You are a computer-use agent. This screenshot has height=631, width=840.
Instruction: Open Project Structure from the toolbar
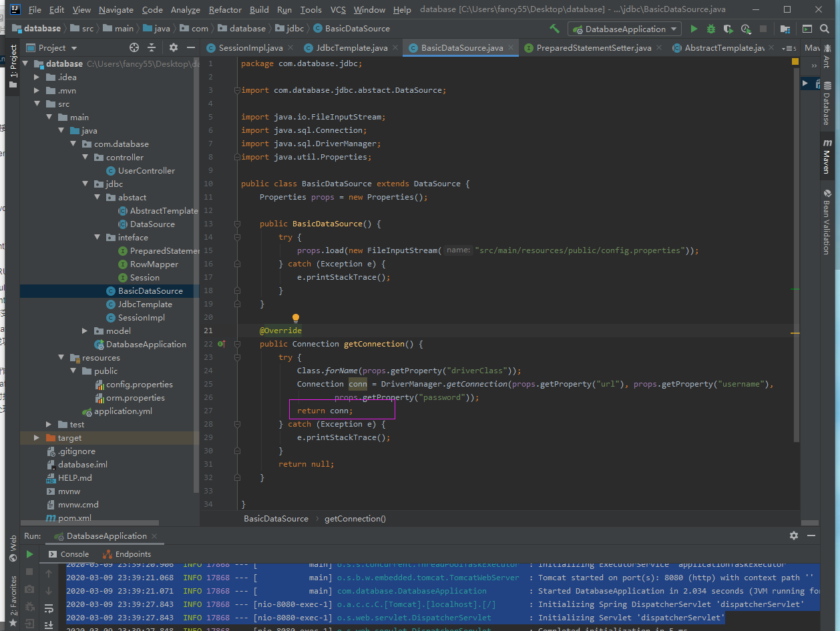pos(785,29)
